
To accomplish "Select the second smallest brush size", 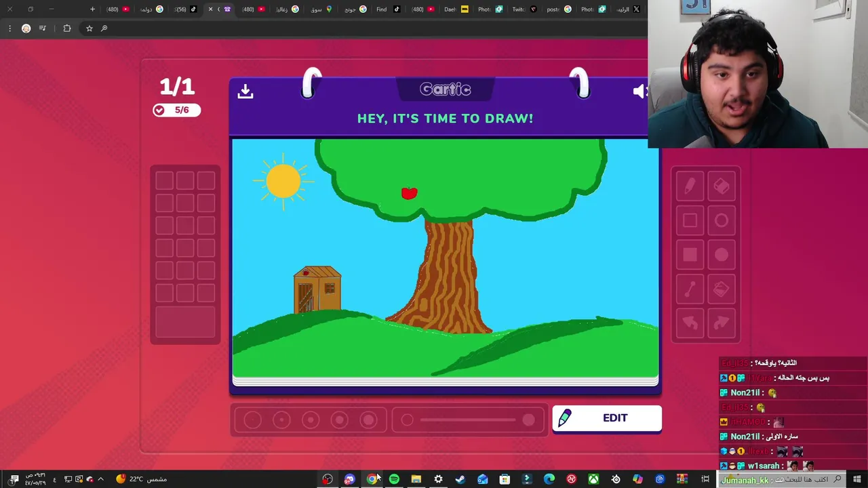I will pos(281,420).
